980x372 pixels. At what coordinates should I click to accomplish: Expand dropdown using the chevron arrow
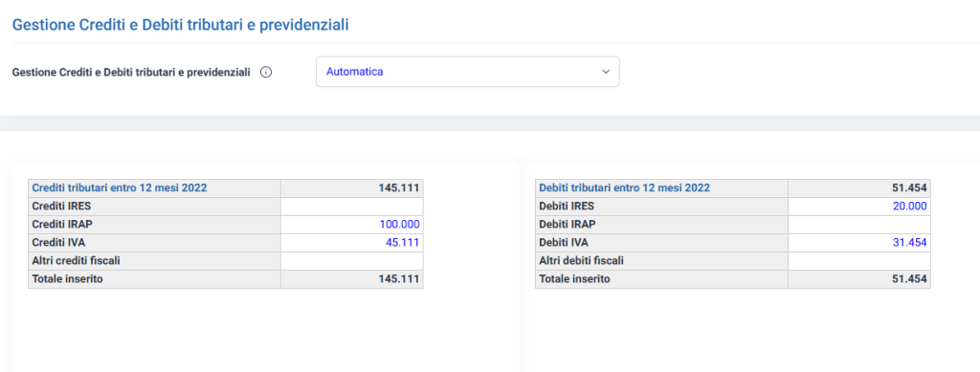(x=605, y=72)
